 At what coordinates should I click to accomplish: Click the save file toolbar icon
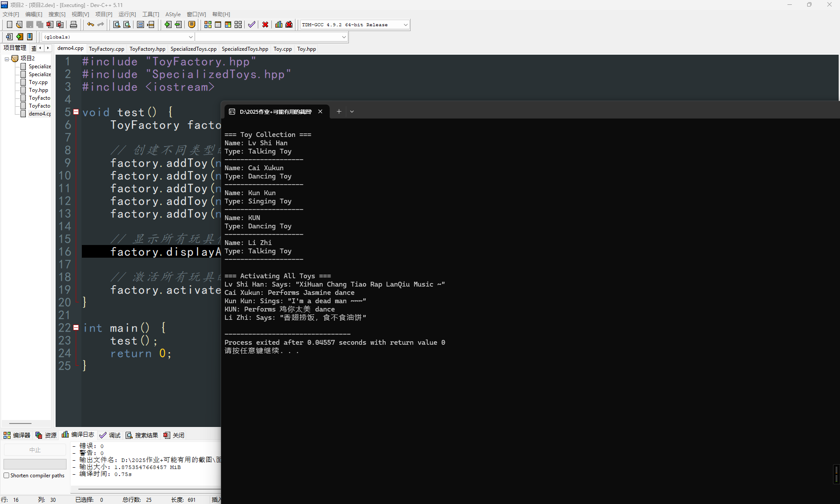click(30, 24)
